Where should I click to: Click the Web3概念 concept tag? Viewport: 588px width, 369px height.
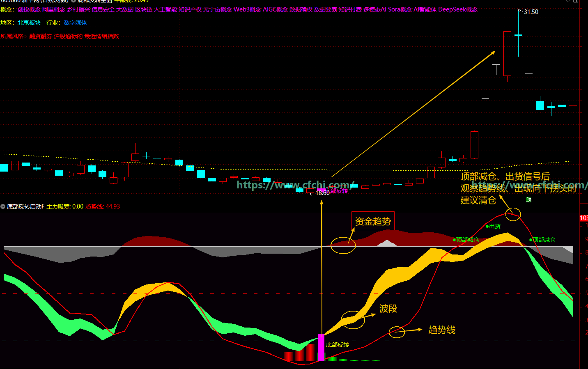247,9
